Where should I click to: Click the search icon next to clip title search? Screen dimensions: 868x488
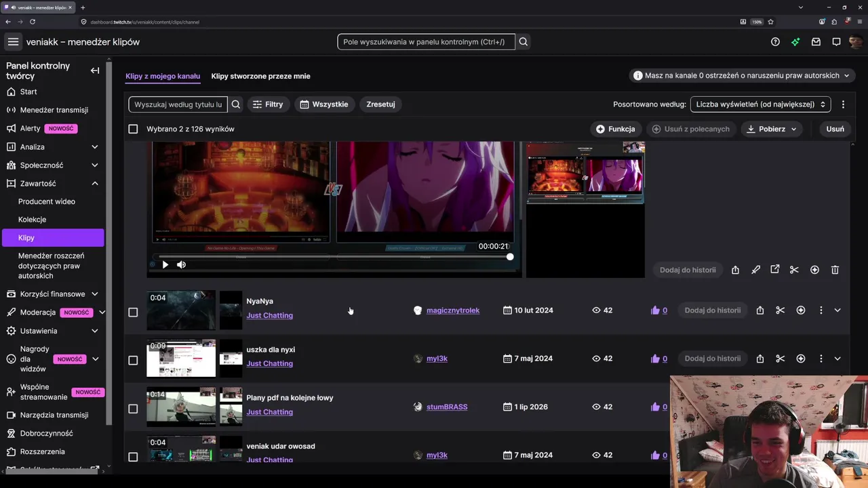point(236,104)
